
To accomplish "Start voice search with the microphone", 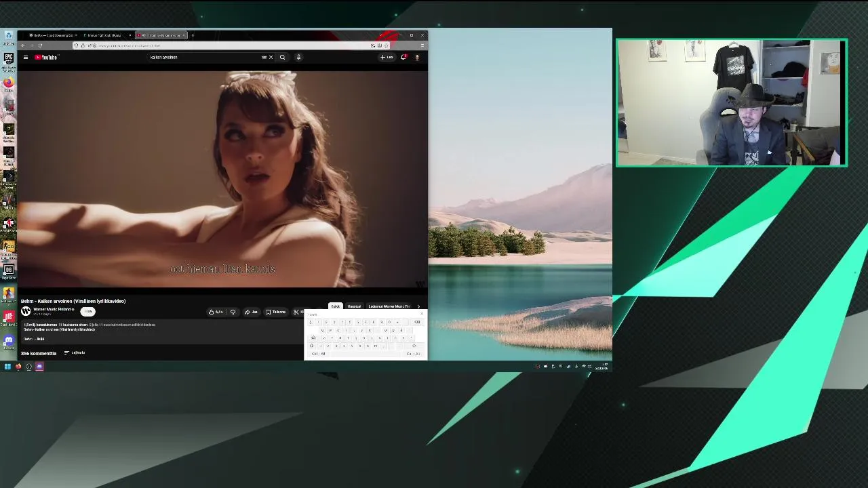I will pos(298,57).
